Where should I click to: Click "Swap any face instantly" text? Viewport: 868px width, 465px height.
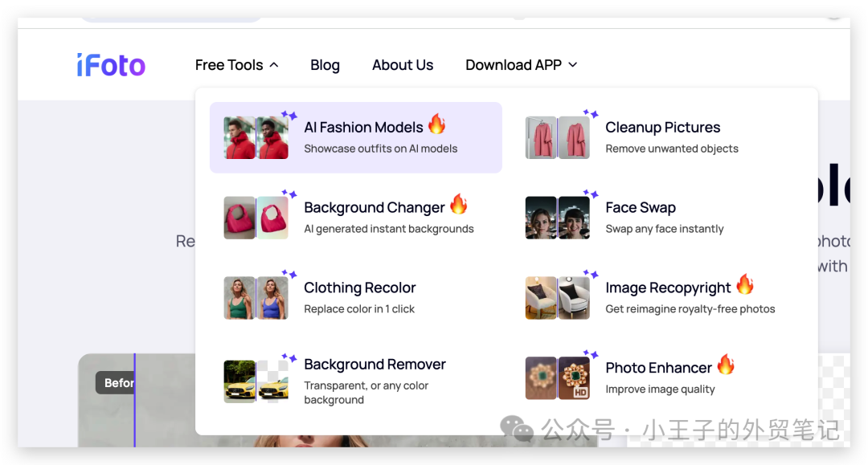665,229
